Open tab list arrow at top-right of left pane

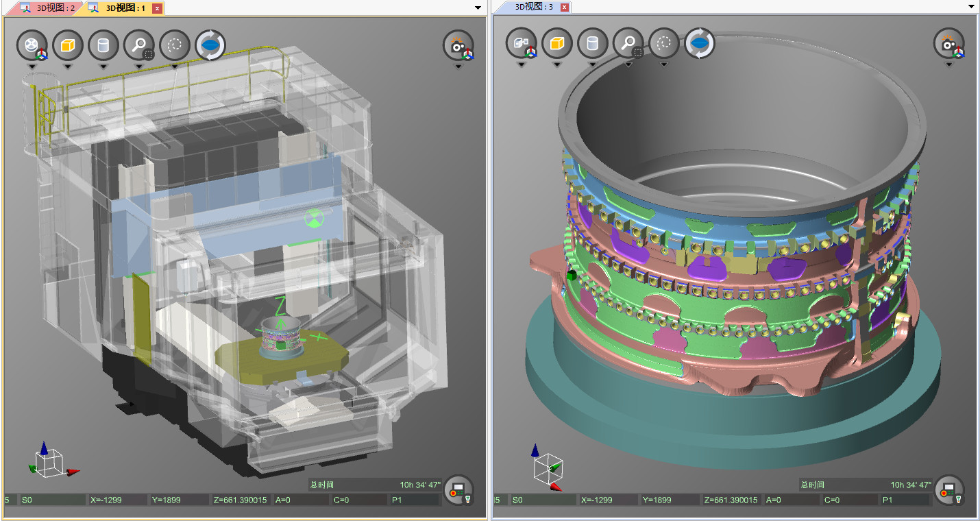tap(478, 8)
